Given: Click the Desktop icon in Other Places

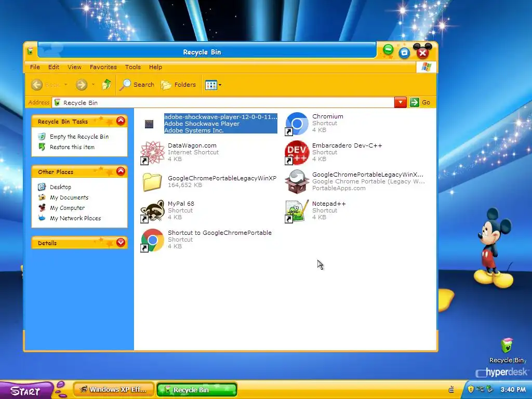Looking at the screenshot, I should [42, 187].
